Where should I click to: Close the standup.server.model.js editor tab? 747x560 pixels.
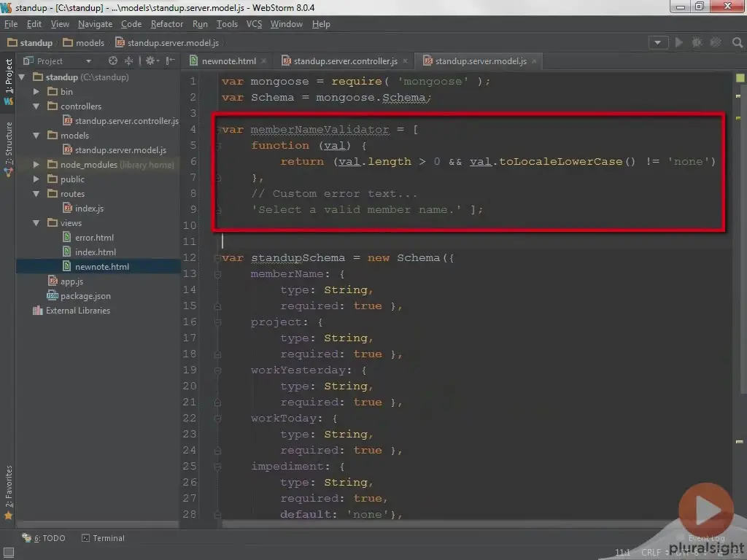(x=534, y=61)
